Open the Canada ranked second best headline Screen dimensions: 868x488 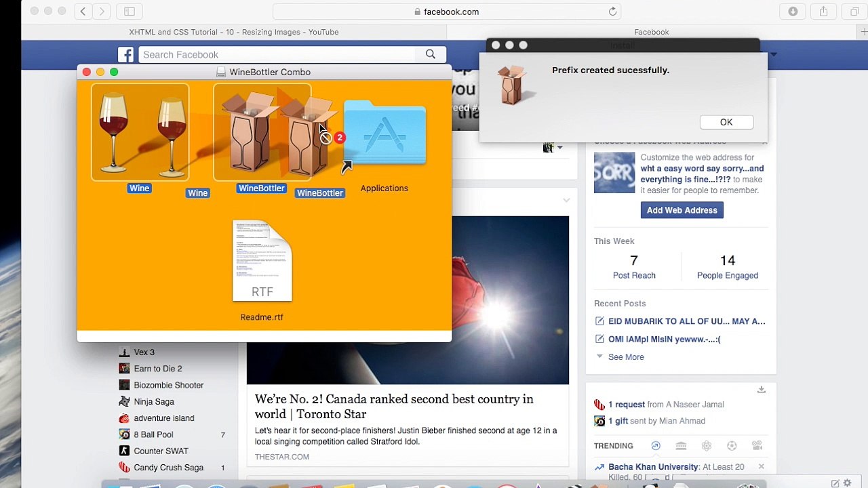pos(394,407)
